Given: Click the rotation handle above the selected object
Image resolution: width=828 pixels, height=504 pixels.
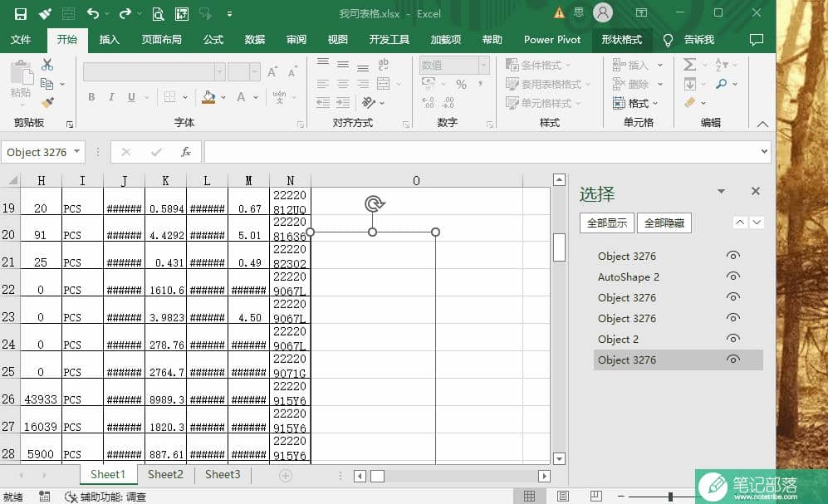Looking at the screenshot, I should [374, 203].
